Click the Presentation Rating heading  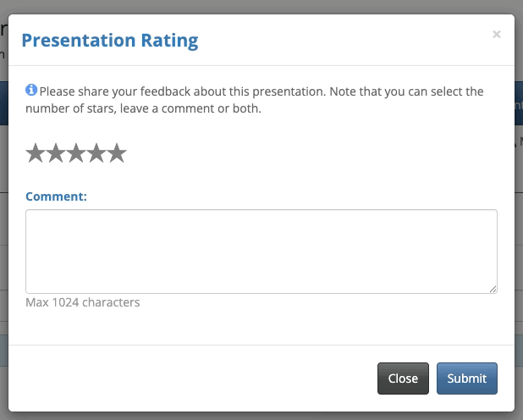pos(109,40)
